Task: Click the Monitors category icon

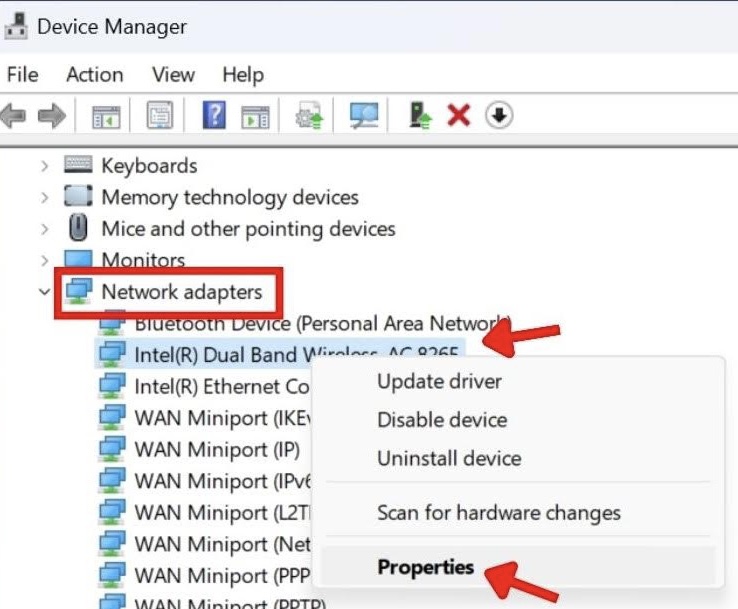Action: tap(78, 258)
